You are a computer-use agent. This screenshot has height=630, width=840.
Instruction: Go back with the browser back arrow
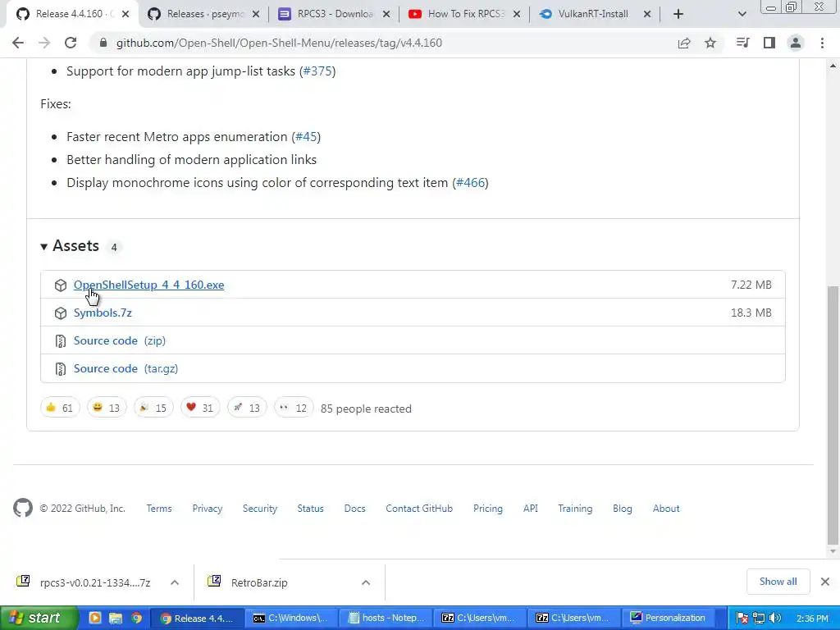coord(18,43)
